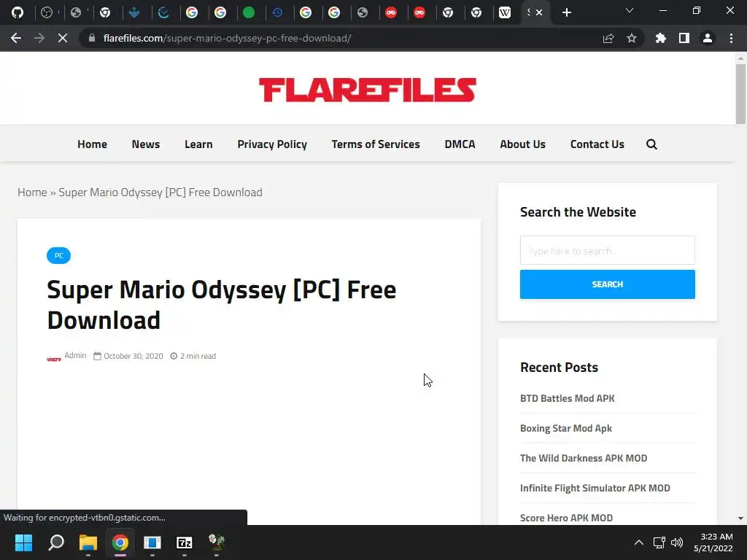
Task: Open the DMCA page
Action: point(460,144)
